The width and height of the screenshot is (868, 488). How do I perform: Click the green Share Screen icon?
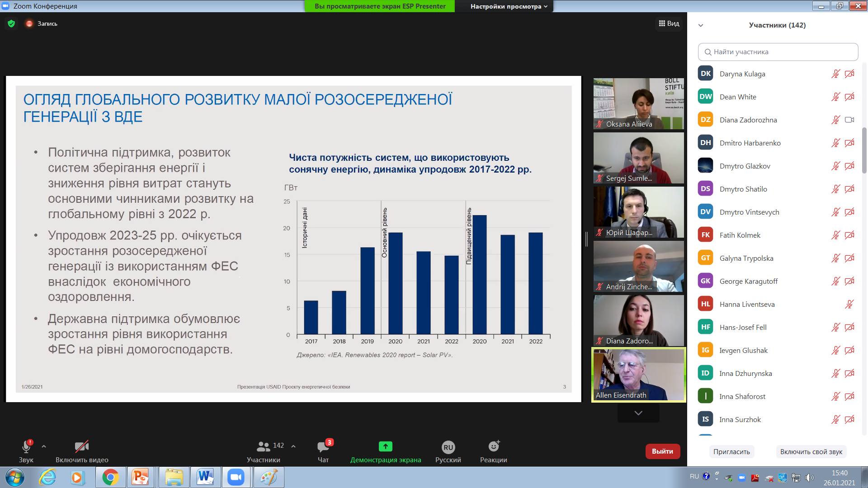385,447
